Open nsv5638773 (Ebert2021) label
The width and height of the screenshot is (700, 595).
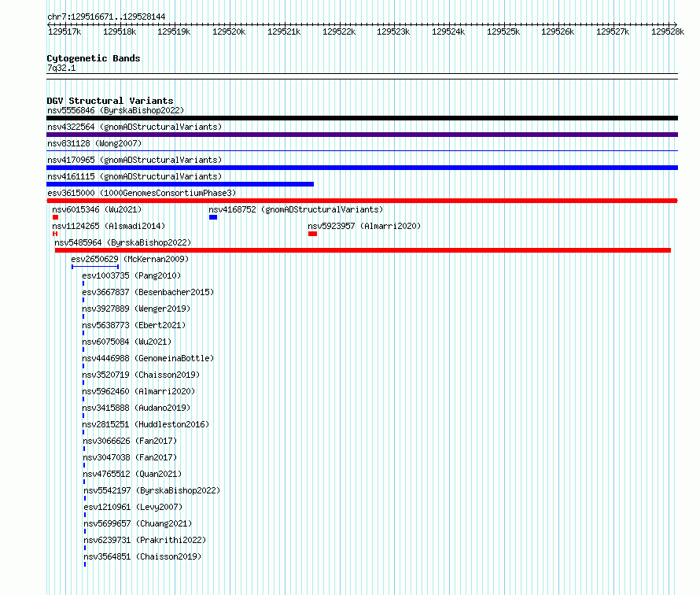pos(134,325)
